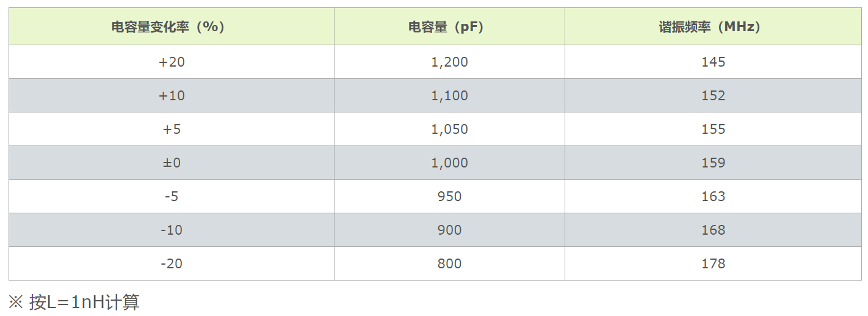Click the 按L=1nH计算 footnote text
Viewport: 868px width, 316px height.
click(84, 301)
